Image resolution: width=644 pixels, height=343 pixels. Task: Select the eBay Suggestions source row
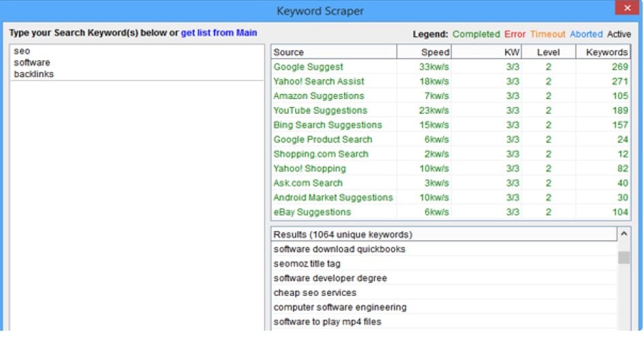pos(450,212)
